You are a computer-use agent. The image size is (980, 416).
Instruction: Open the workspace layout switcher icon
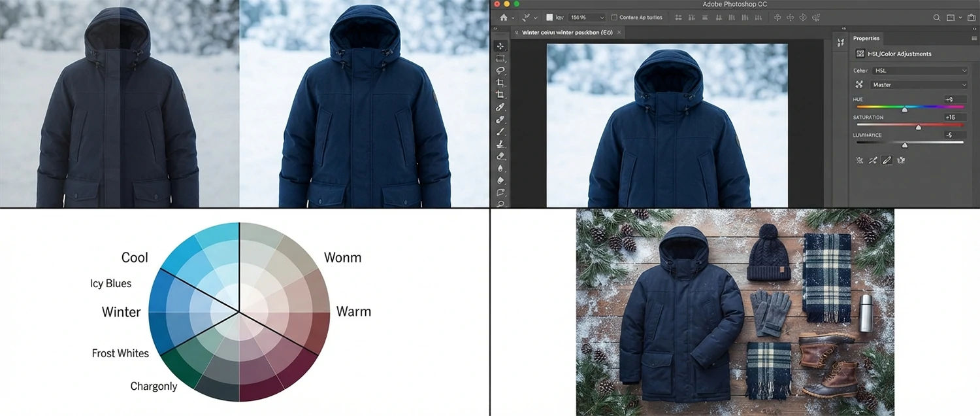[x=951, y=18]
